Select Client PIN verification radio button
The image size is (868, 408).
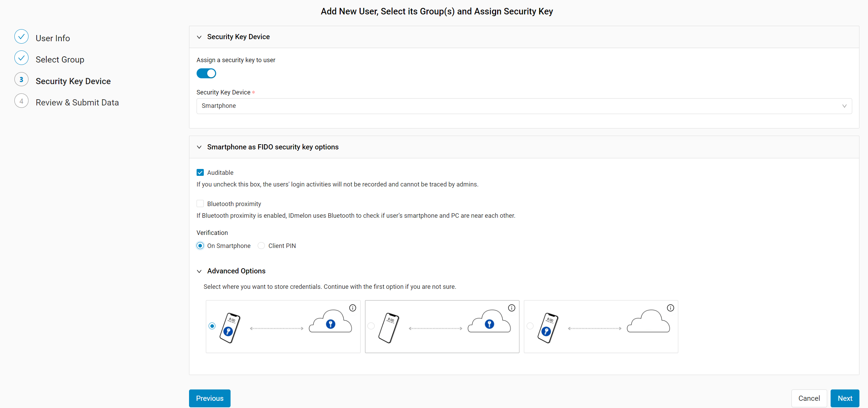pos(261,246)
